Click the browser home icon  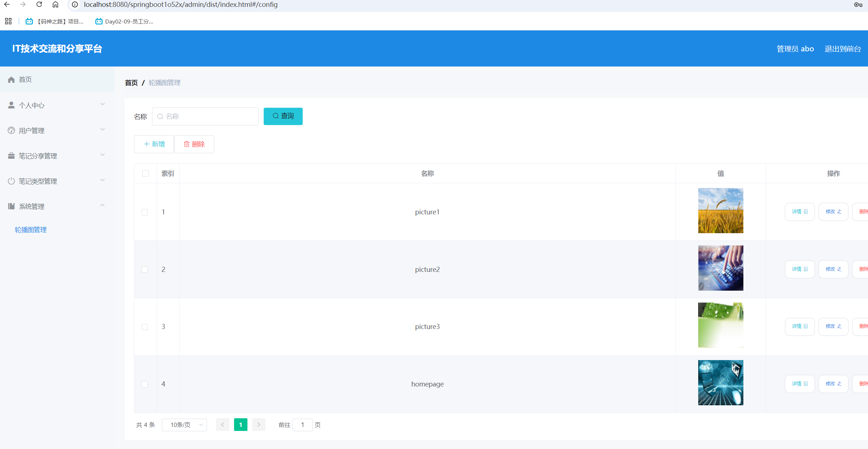point(55,5)
